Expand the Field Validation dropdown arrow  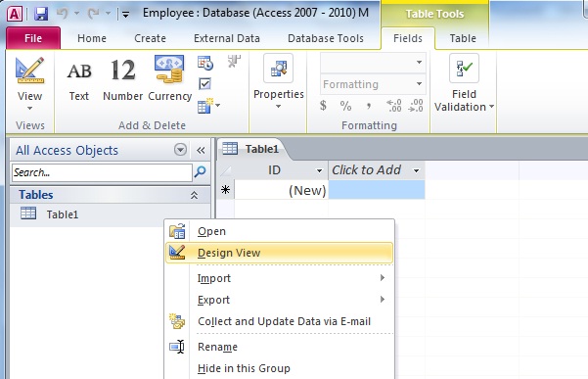pos(491,107)
